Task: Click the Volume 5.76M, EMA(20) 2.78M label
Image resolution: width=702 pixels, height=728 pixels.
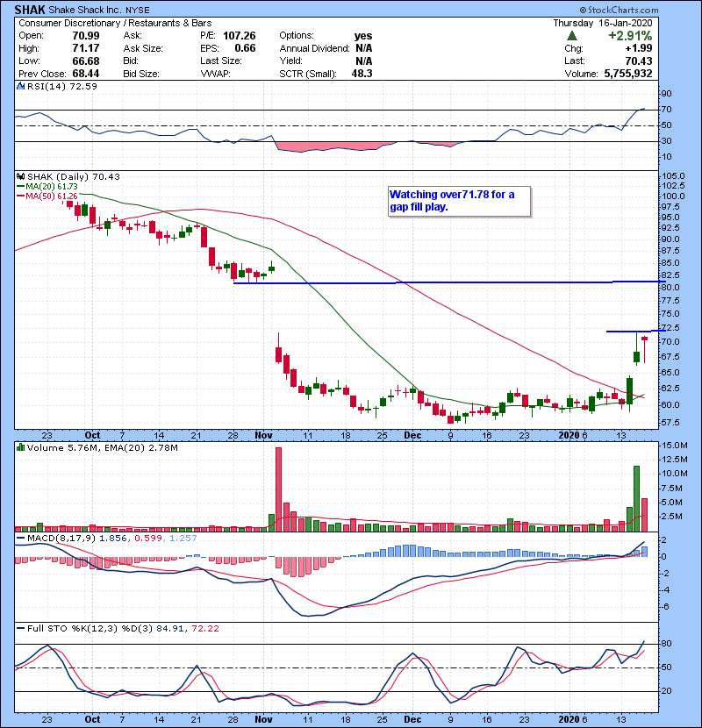Action: click(102, 447)
